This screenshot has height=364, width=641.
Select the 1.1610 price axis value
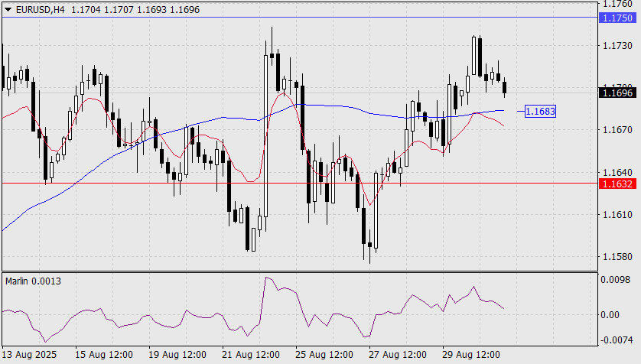coord(617,214)
